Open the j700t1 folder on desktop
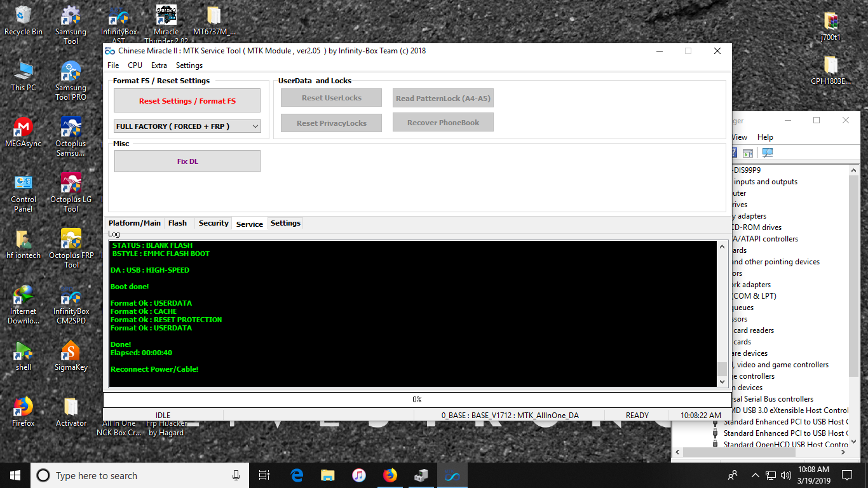Image resolution: width=868 pixels, height=488 pixels. point(831,27)
